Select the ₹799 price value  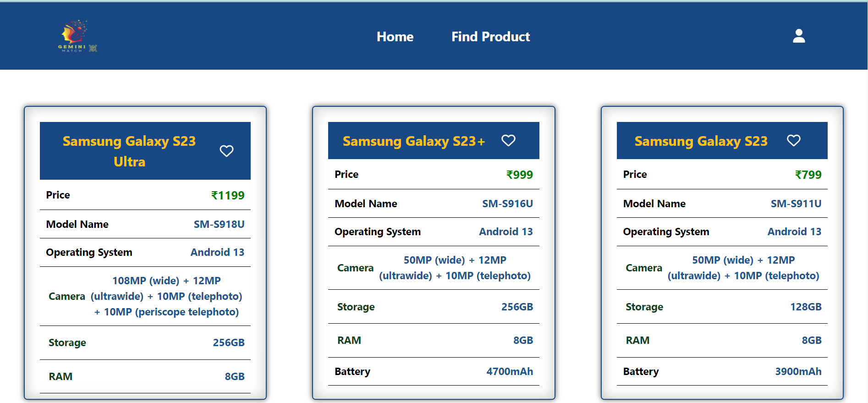coord(808,175)
